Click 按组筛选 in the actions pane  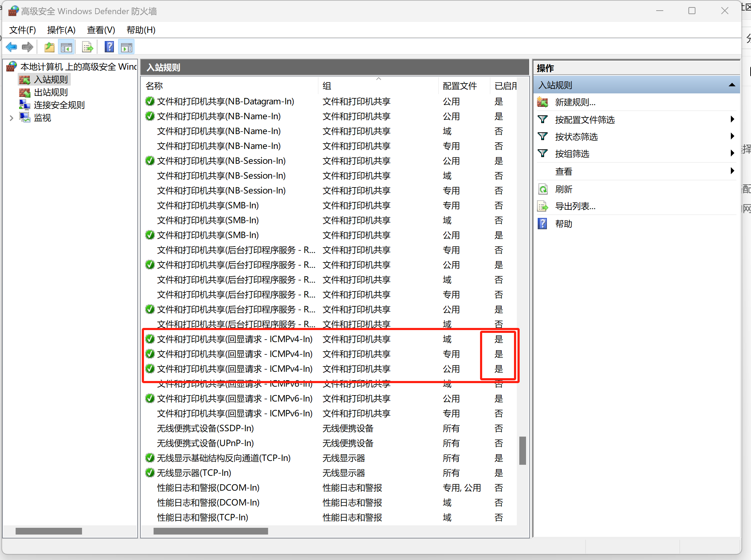572,154
